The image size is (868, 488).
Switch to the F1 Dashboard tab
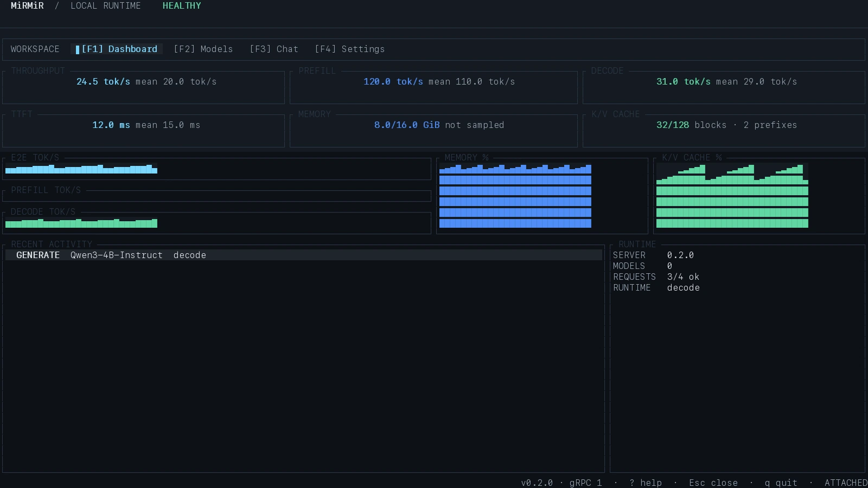click(117, 49)
